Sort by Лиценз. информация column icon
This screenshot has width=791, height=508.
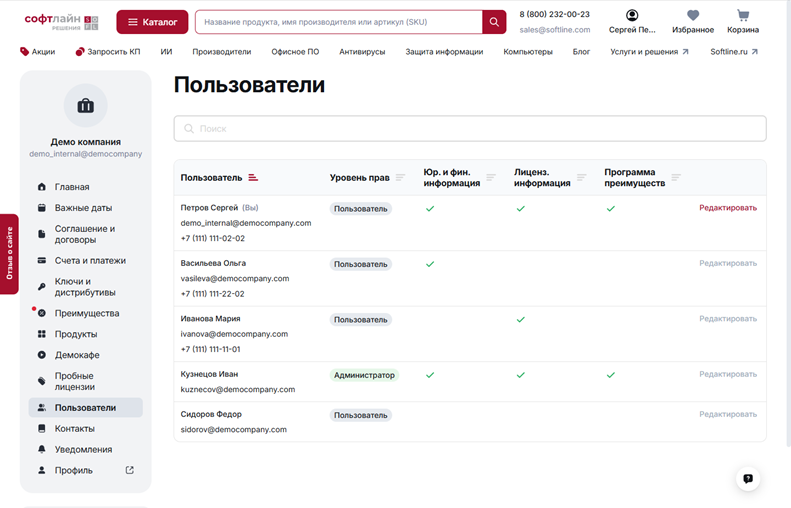click(582, 178)
